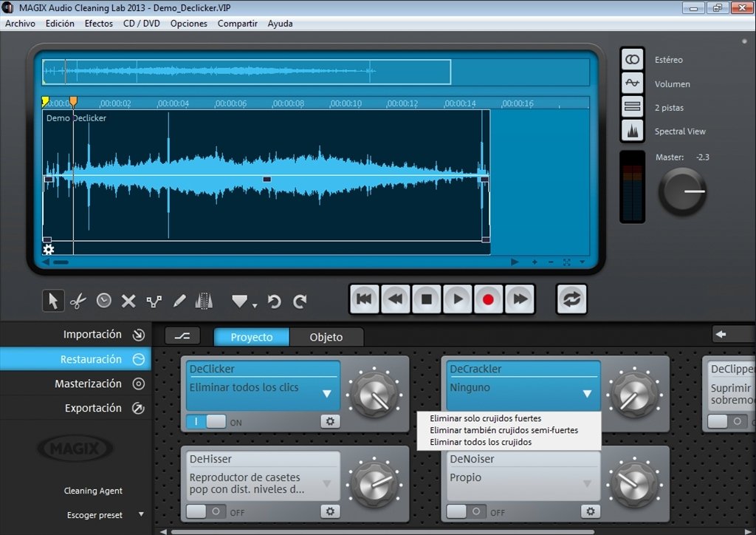Viewport: 756px width, 535px height.
Task: Stop playback
Action: click(x=426, y=299)
